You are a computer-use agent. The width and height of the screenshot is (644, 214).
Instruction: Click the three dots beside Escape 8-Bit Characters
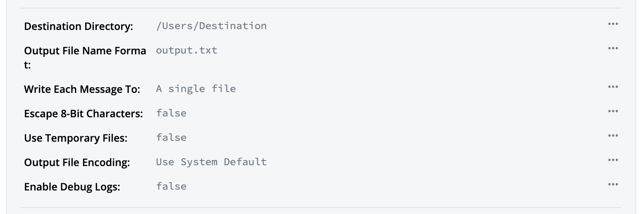coord(613,111)
